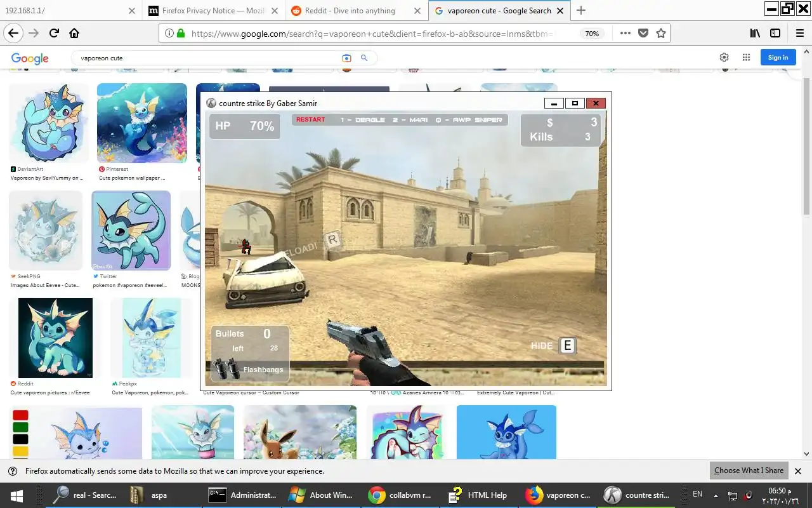The height and width of the screenshot is (508, 812).
Task: Click the Firefox address bar URL
Action: 372,34
